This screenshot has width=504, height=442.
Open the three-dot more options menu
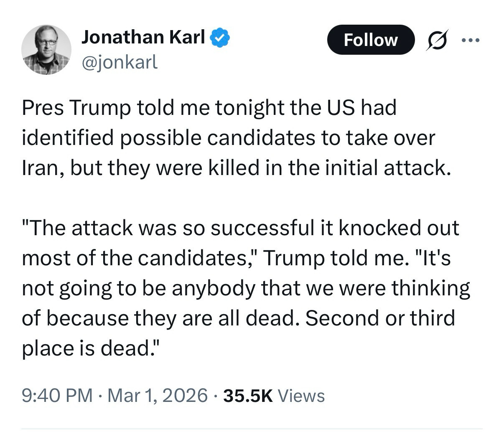click(471, 40)
